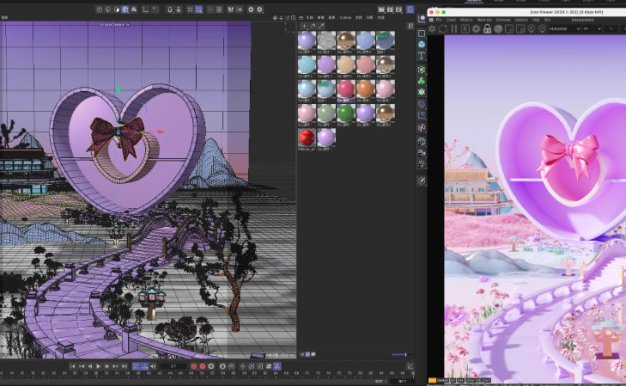Click the render region icon in Live Viewer toolbar
This screenshot has width=626, height=386.
[509, 29]
